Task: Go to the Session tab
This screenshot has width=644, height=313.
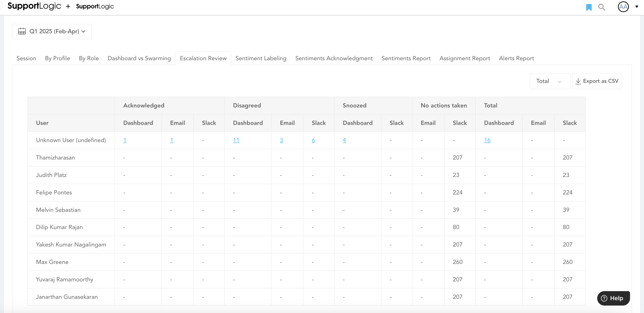Action: [26, 58]
